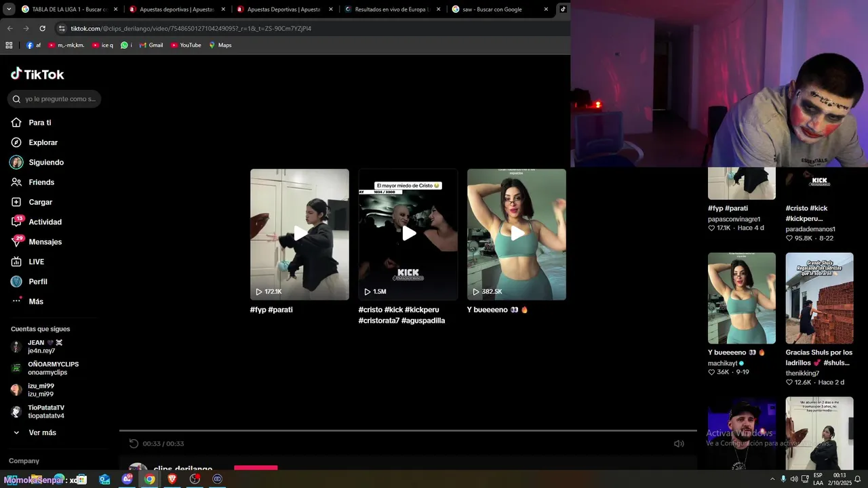Open Google Chrome from the taskbar

[x=150, y=479]
